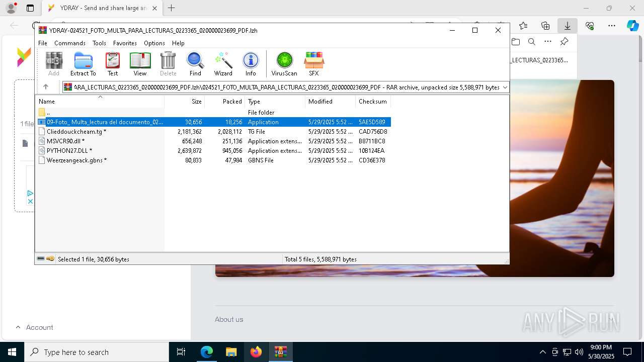Click the checksum value CAD756D8

372,132
